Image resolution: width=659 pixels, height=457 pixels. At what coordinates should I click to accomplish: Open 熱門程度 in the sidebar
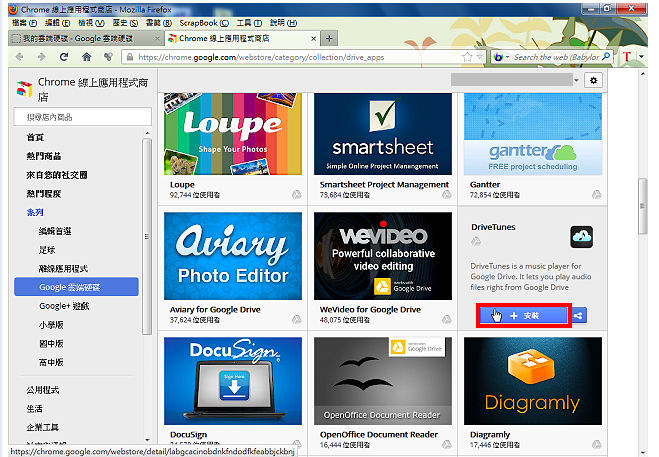tap(44, 194)
